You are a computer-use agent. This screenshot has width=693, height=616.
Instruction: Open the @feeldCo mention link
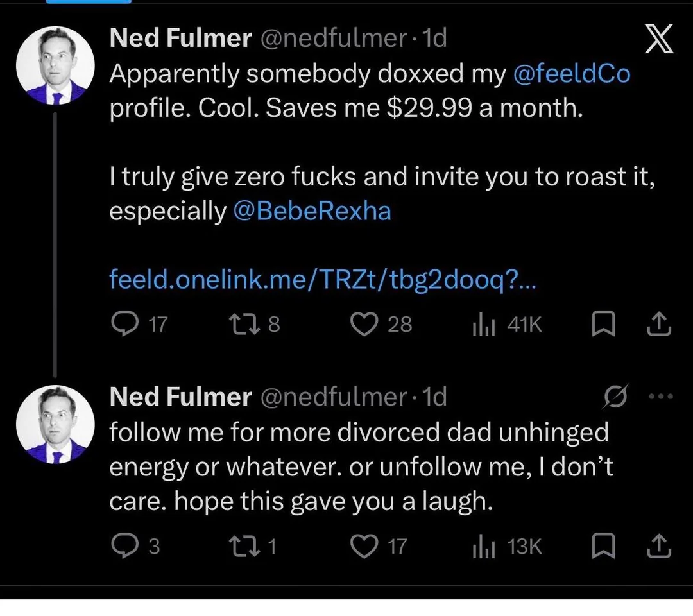572,74
